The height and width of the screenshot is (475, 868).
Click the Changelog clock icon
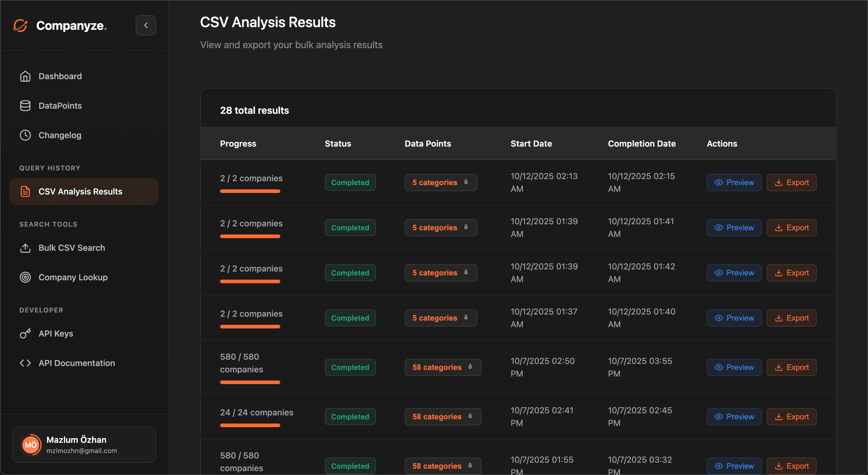[25, 135]
